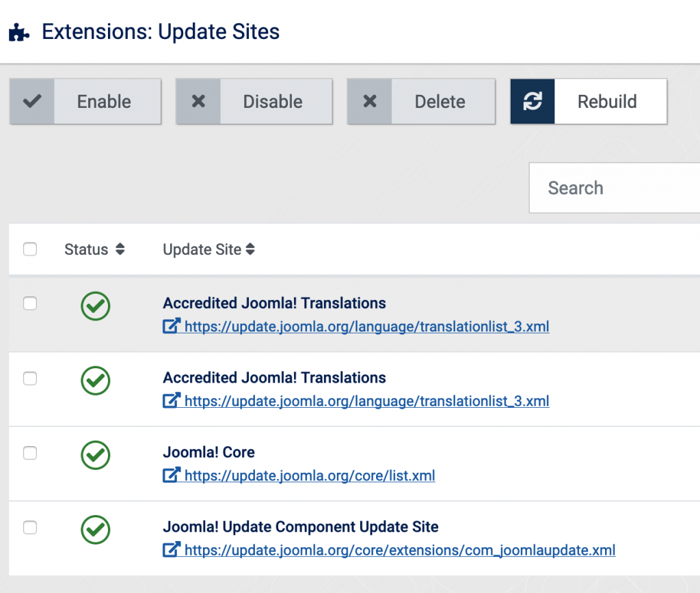Screen dimensions: 700x593
Task: Click the Delete toolbar button
Action: point(421,102)
